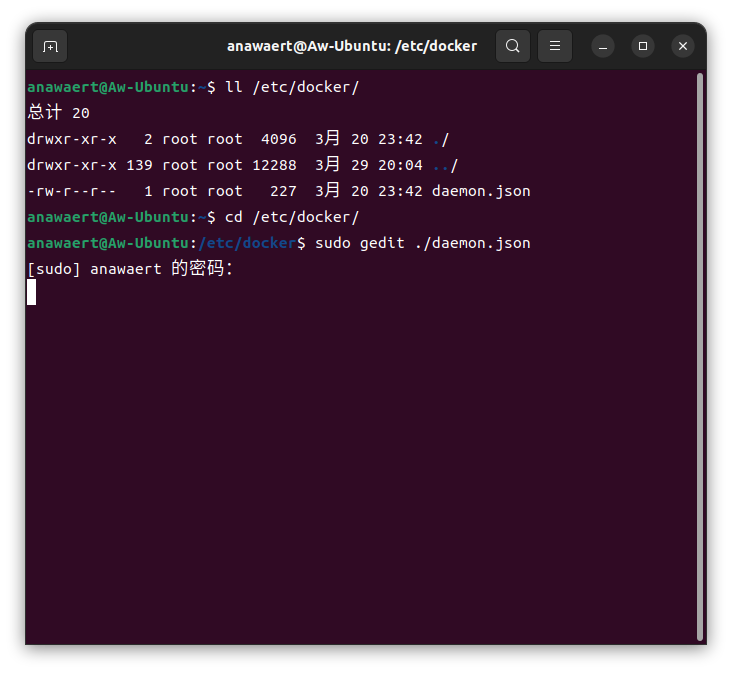
Task: Click daemon.json in the directory listing
Action: 481,191
